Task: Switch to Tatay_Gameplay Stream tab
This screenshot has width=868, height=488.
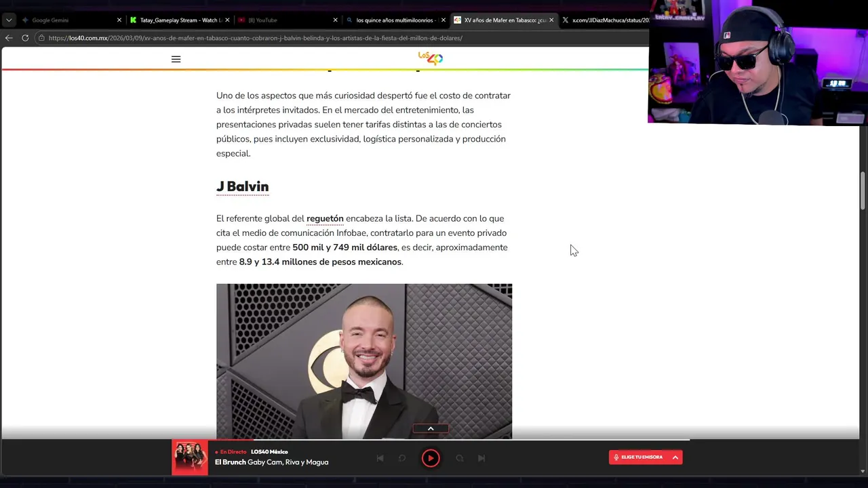Action: pyautogui.click(x=180, y=20)
